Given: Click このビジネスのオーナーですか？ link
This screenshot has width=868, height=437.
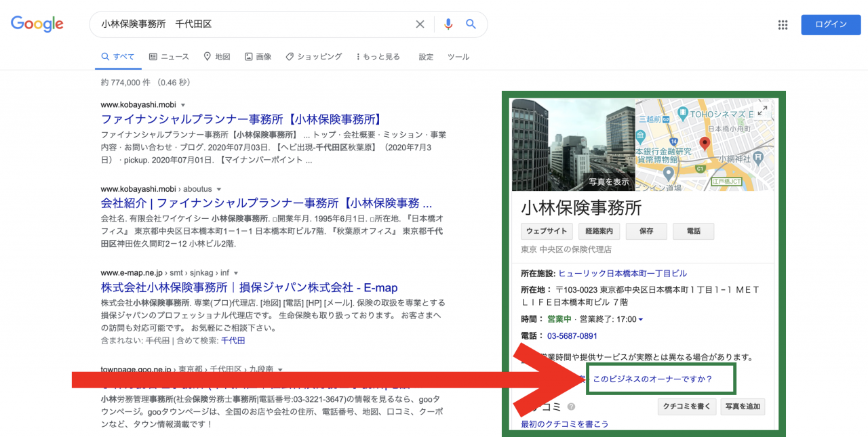Looking at the screenshot, I should pyautogui.click(x=652, y=379).
